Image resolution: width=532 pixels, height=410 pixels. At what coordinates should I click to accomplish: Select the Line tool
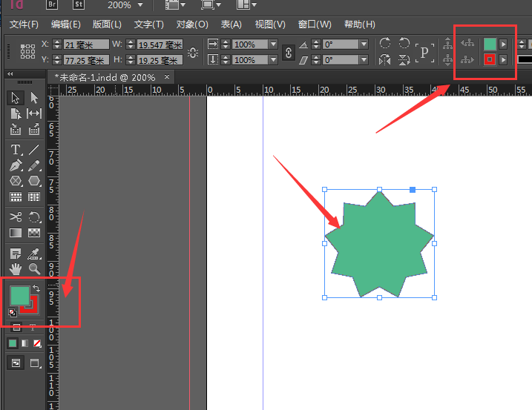(x=34, y=150)
